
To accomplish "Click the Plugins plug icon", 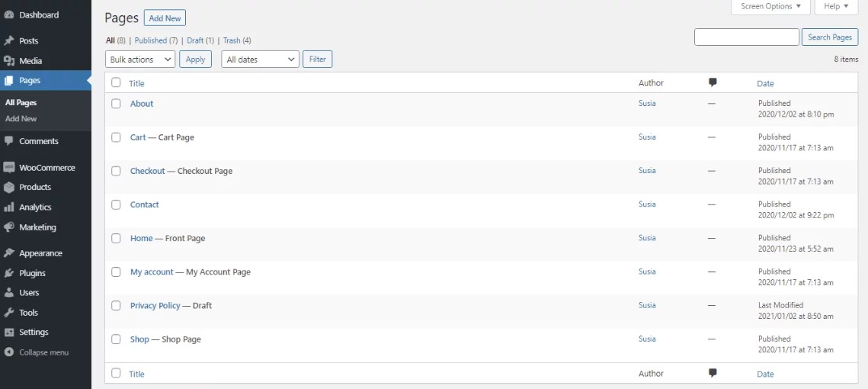I will pos(9,273).
